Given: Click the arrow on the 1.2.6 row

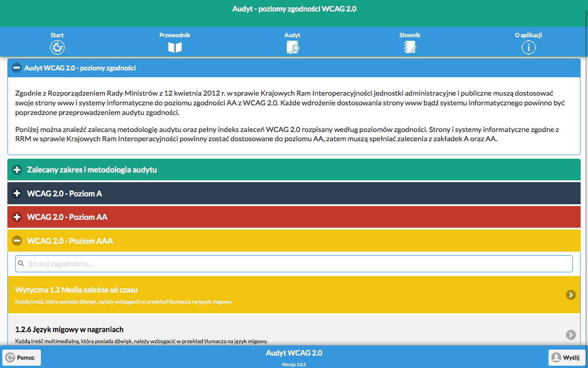Looking at the screenshot, I should [x=571, y=335].
